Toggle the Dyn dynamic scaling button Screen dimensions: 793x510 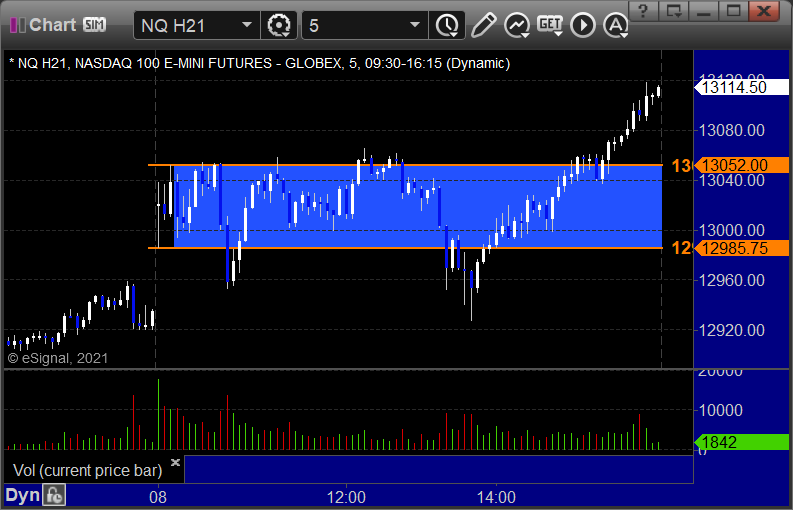pyautogui.click(x=22, y=495)
